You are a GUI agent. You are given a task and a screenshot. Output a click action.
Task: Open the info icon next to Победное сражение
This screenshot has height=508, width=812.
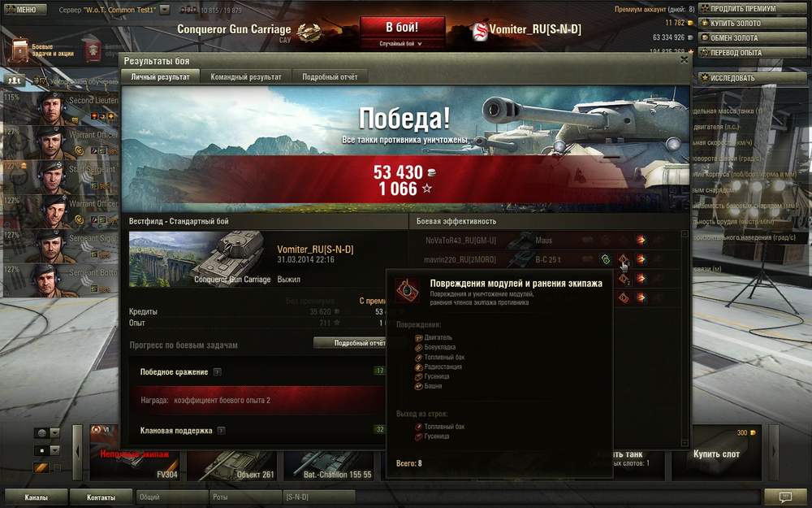pos(218,372)
